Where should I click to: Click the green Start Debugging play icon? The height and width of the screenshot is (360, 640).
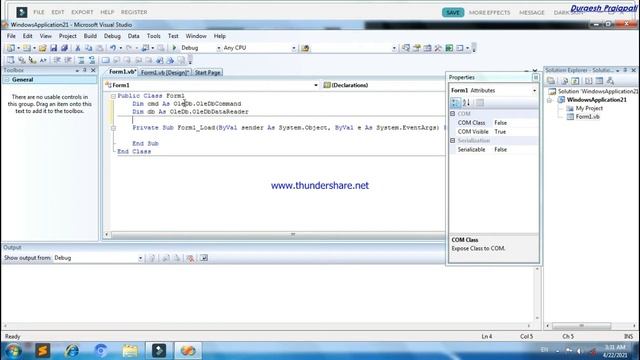coord(174,48)
